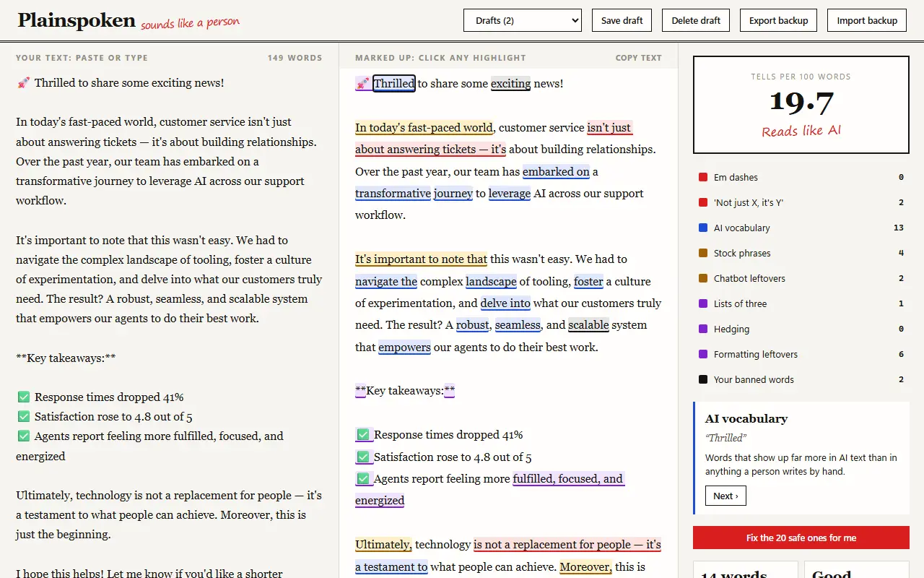924x578 pixels.
Task: Click the highlighted phrase 'It's important to note that'
Action: (421, 259)
